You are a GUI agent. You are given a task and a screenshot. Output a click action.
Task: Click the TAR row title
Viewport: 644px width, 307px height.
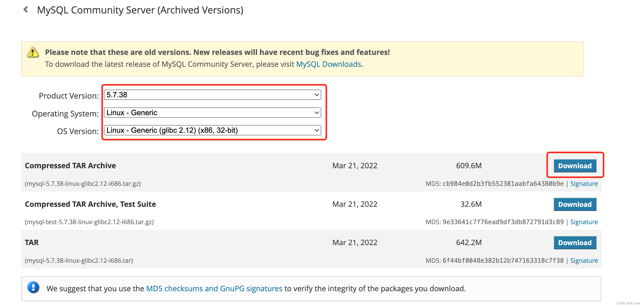point(32,243)
